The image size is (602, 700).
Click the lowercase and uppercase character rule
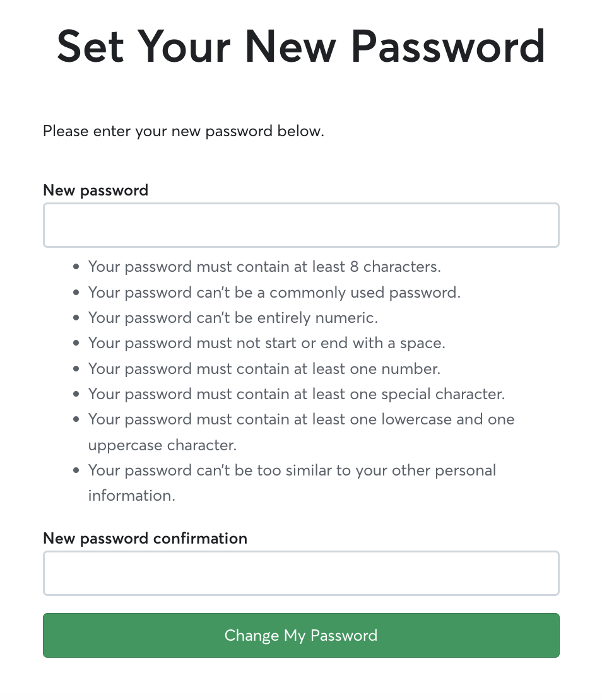pyautogui.click(x=301, y=419)
